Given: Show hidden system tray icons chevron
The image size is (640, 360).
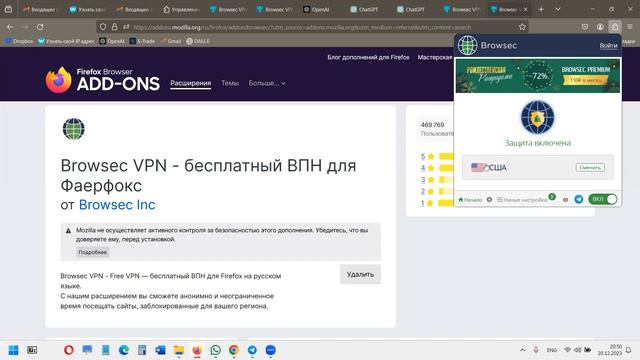Looking at the screenshot, I should [x=522, y=350].
